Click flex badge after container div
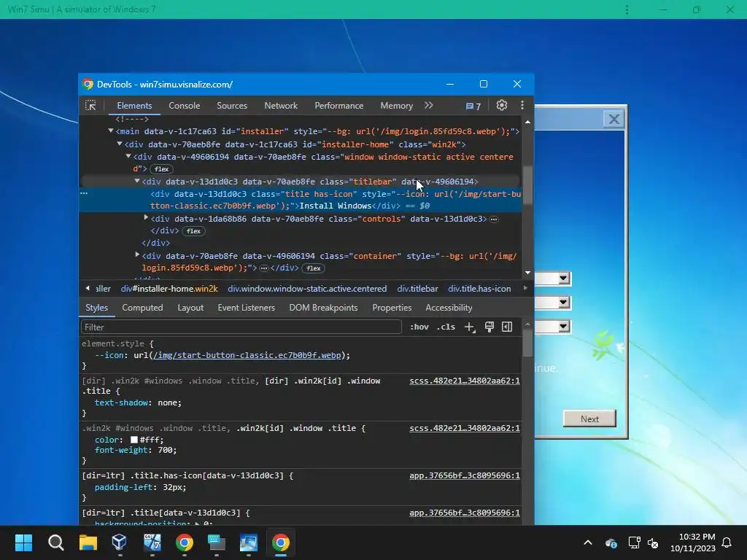This screenshot has height=560, width=747. (x=314, y=268)
